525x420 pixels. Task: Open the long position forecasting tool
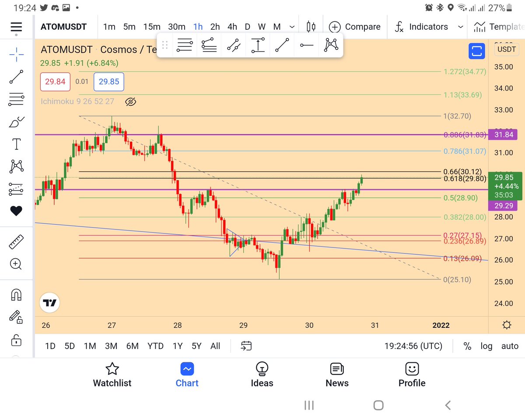pos(16,189)
